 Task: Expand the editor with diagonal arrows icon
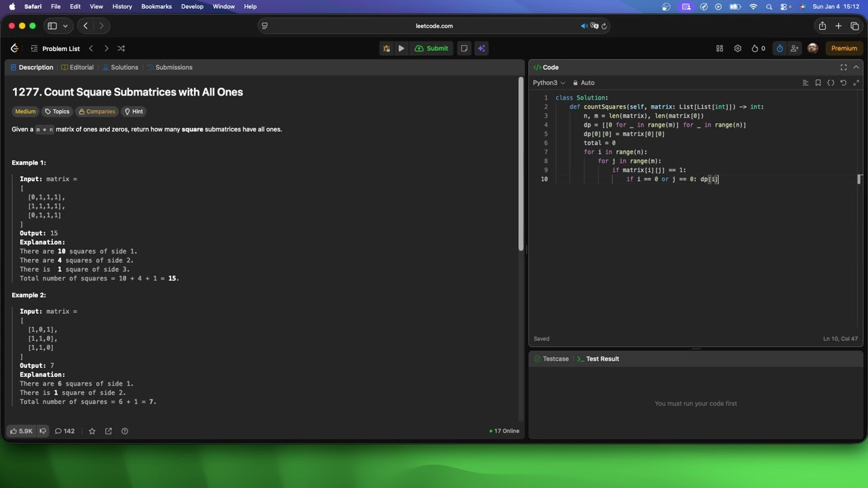click(856, 83)
